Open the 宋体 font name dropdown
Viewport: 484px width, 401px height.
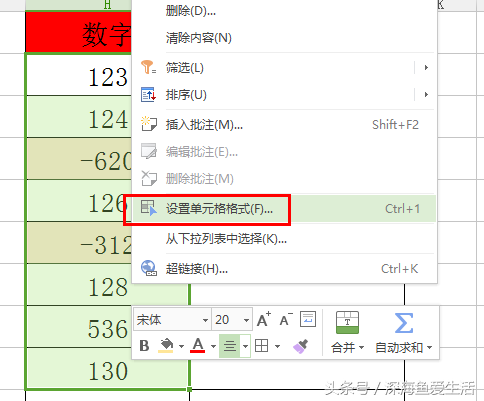click(x=205, y=320)
